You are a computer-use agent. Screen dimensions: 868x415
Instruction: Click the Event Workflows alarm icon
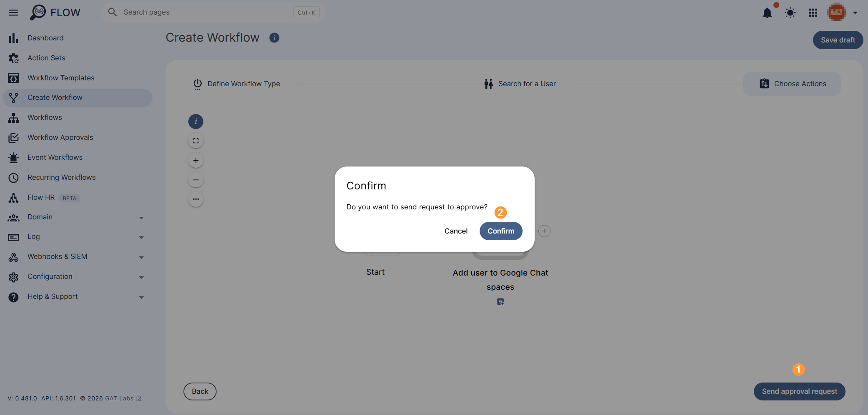pos(13,158)
